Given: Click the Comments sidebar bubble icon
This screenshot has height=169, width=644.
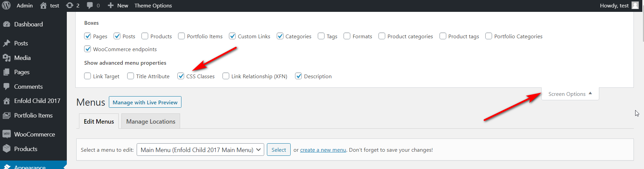Looking at the screenshot, I should 6,87.
